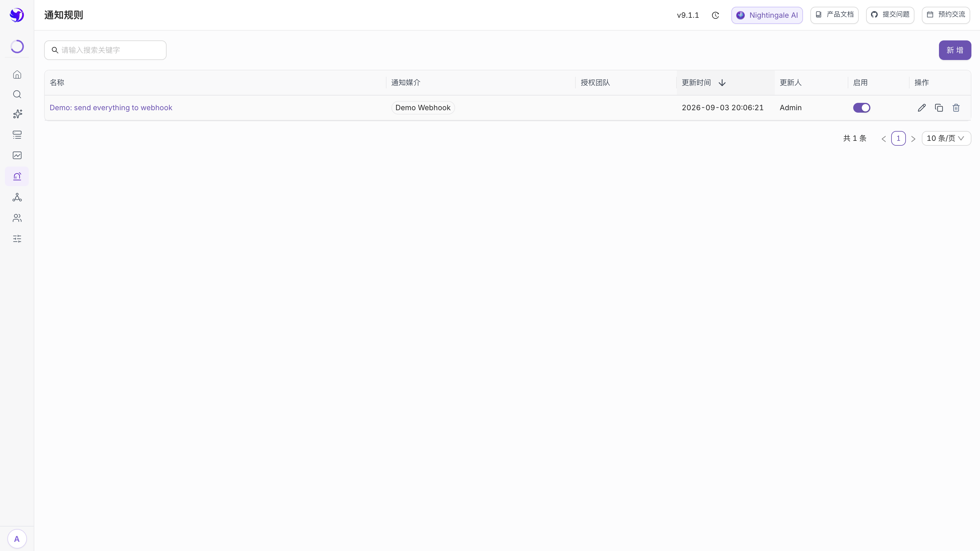Viewport: 980px width, 551px height.
Task: Focus the search keyword input field
Action: 105,50
